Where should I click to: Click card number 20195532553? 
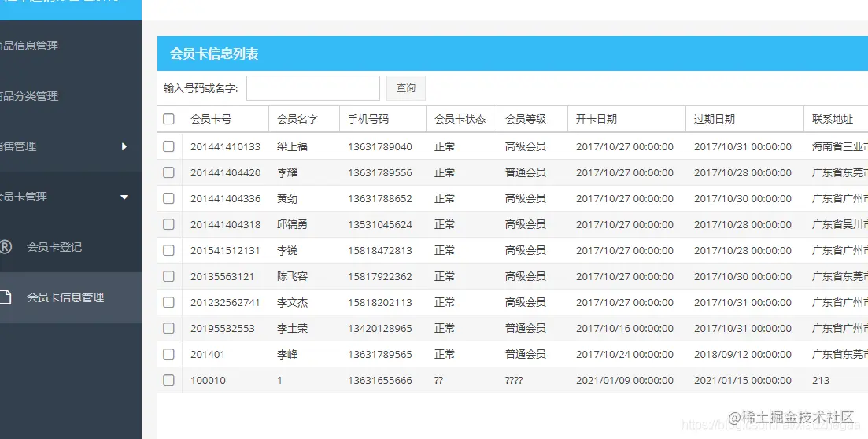pyautogui.click(x=223, y=329)
